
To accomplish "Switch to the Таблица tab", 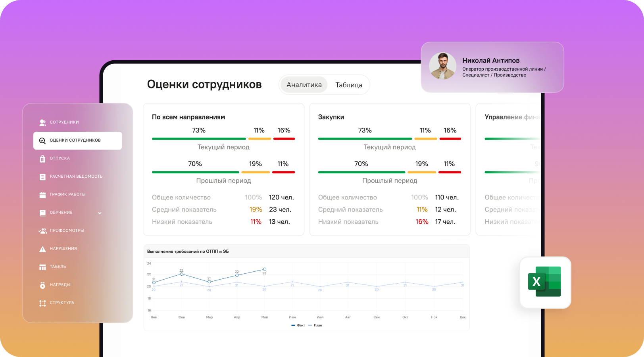I will click(x=349, y=85).
